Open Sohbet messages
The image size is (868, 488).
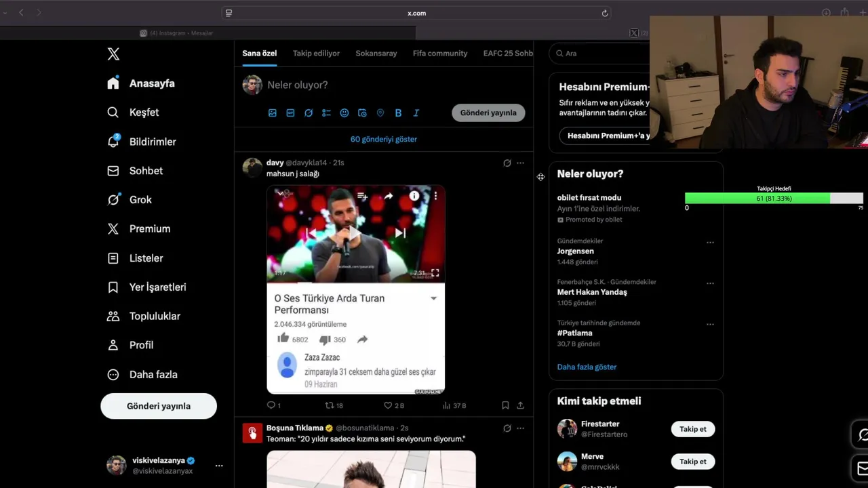click(x=135, y=171)
